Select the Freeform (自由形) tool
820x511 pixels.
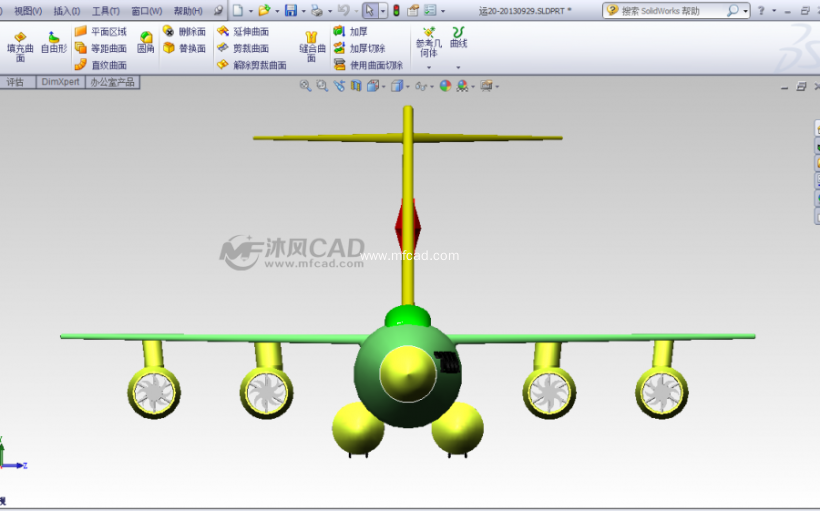pos(53,43)
